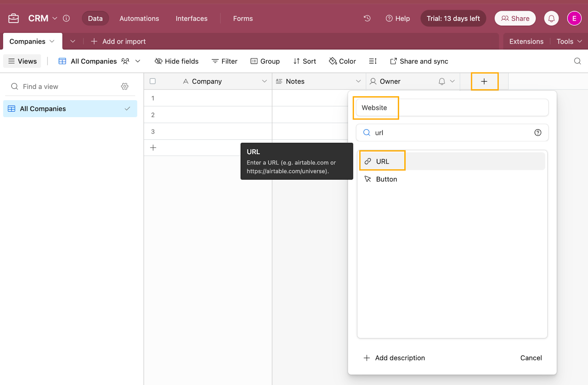Click the CRM briefcase base icon
The image size is (588, 385).
pos(14,18)
